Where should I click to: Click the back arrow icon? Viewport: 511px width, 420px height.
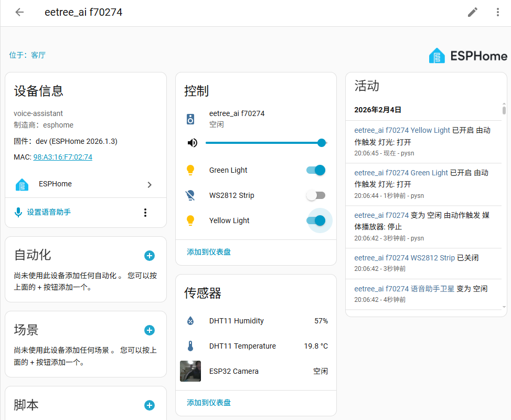tap(19, 12)
